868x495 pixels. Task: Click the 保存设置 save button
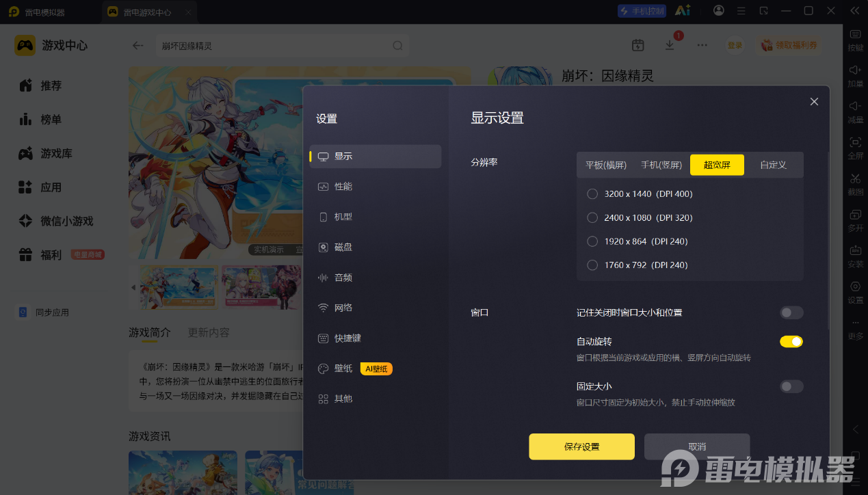tap(581, 446)
